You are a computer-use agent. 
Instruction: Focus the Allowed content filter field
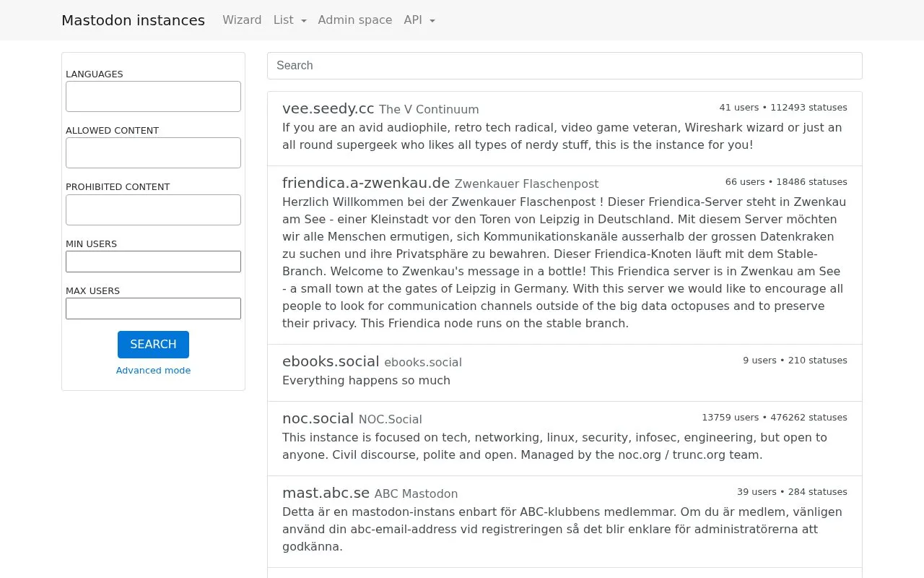[153, 152]
